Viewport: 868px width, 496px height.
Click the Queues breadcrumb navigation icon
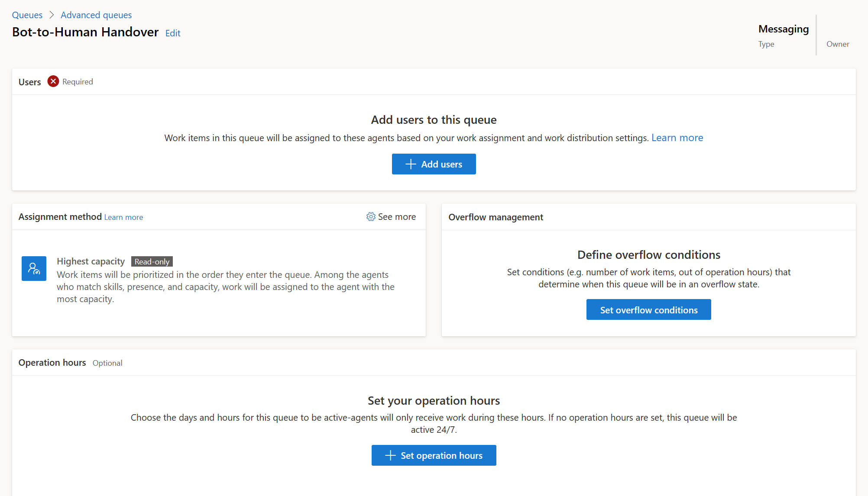click(26, 14)
